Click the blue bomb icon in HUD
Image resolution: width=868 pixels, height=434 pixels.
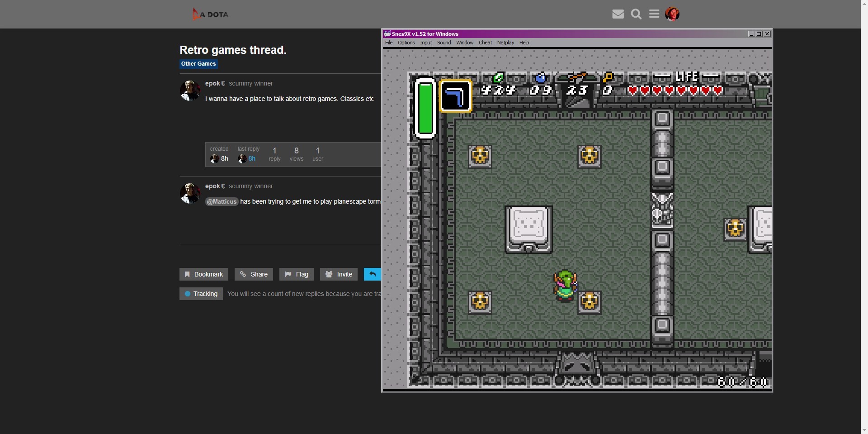point(541,77)
